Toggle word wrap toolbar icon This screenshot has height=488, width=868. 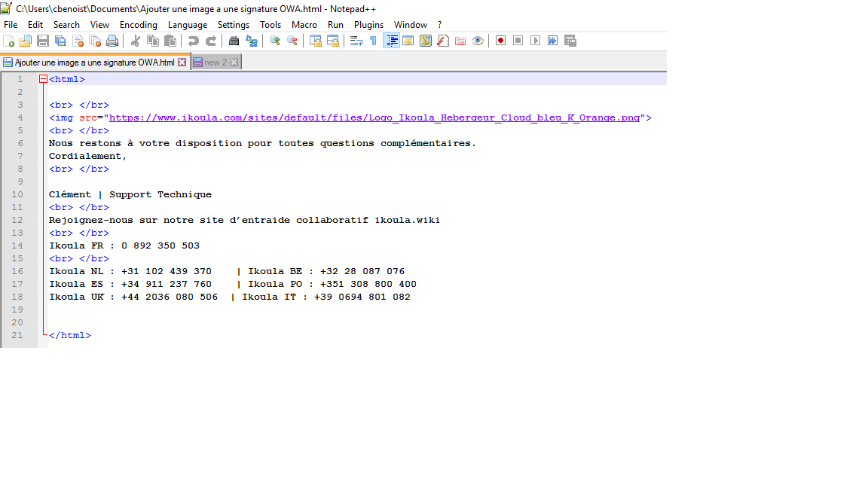(356, 41)
